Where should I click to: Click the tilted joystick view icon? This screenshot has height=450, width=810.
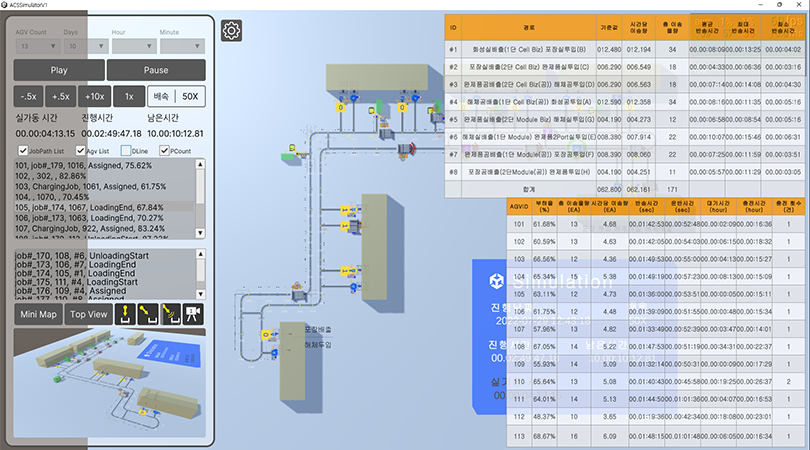click(x=148, y=315)
